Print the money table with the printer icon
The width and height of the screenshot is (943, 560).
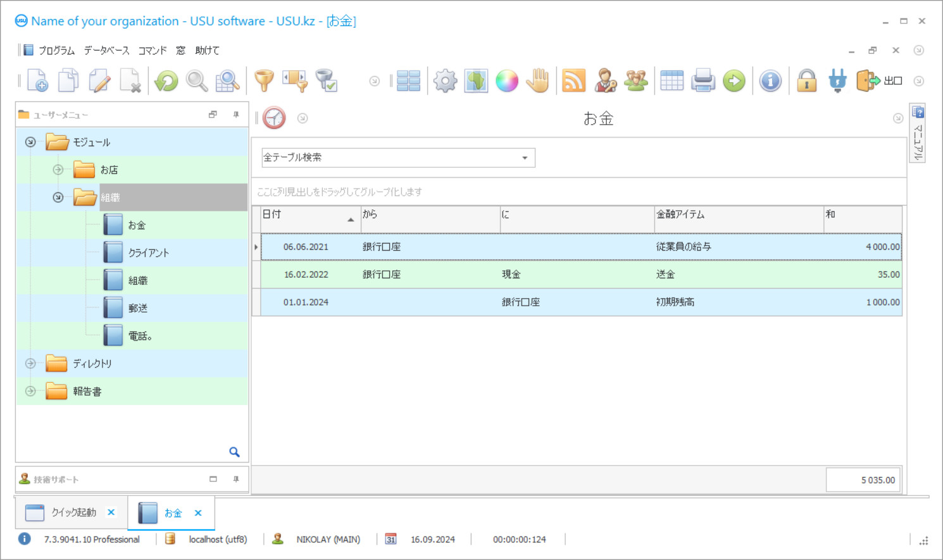(703, 80)
